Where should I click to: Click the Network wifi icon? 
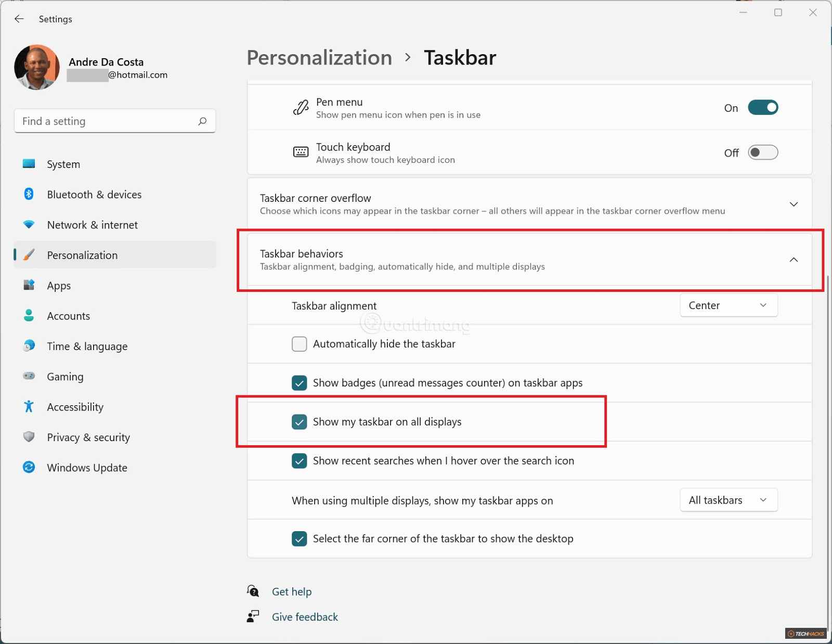pyautogui.click(x=29, y=224)
